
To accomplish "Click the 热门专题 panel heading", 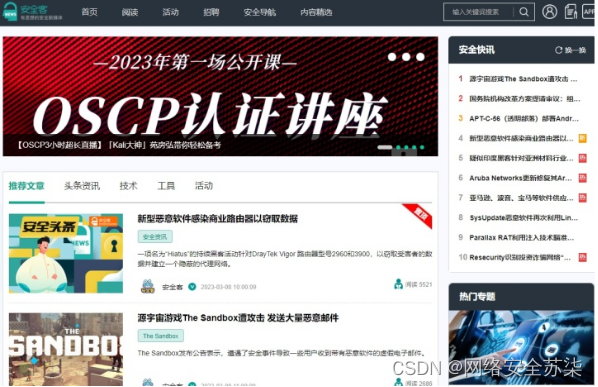I will pos(477,296).
